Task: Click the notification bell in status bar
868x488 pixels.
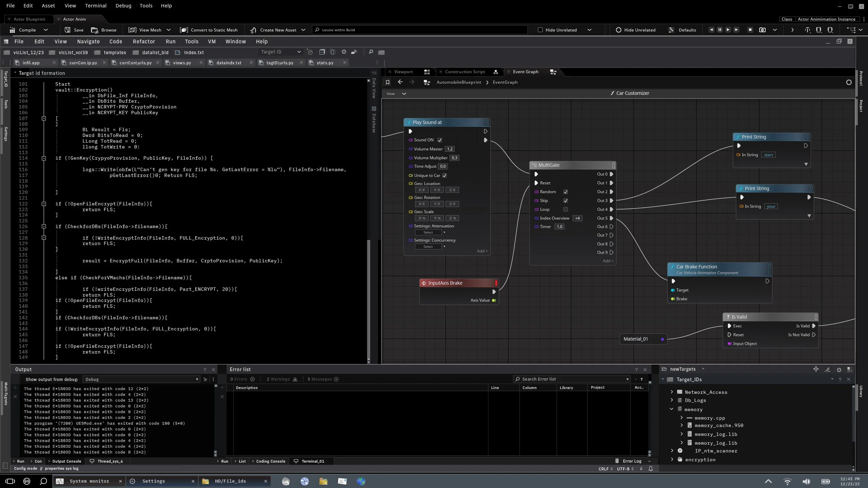Action: (651, 469)
